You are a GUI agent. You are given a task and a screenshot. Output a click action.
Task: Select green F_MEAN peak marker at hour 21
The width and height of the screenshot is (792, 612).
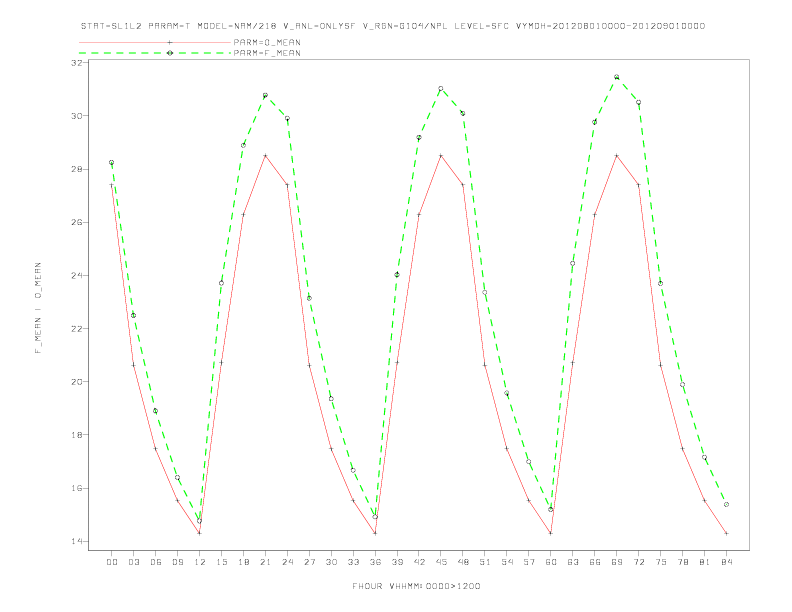pyautogui.click(x=265, y=95)
